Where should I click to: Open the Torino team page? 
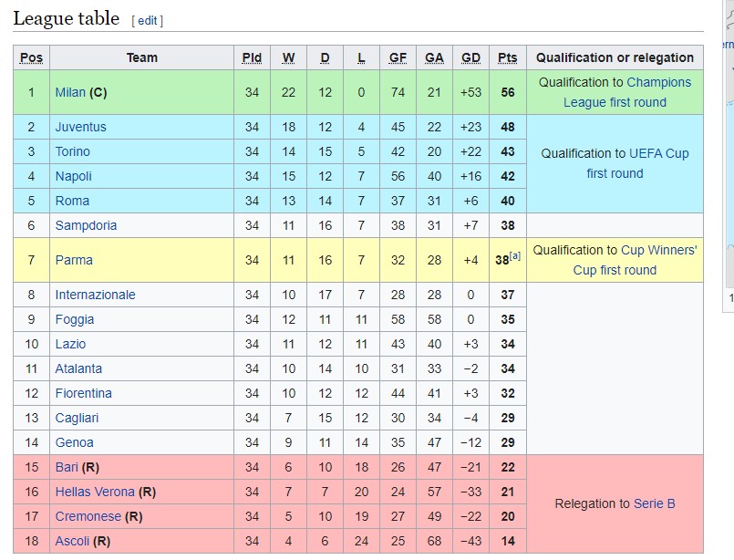(72, 151)
